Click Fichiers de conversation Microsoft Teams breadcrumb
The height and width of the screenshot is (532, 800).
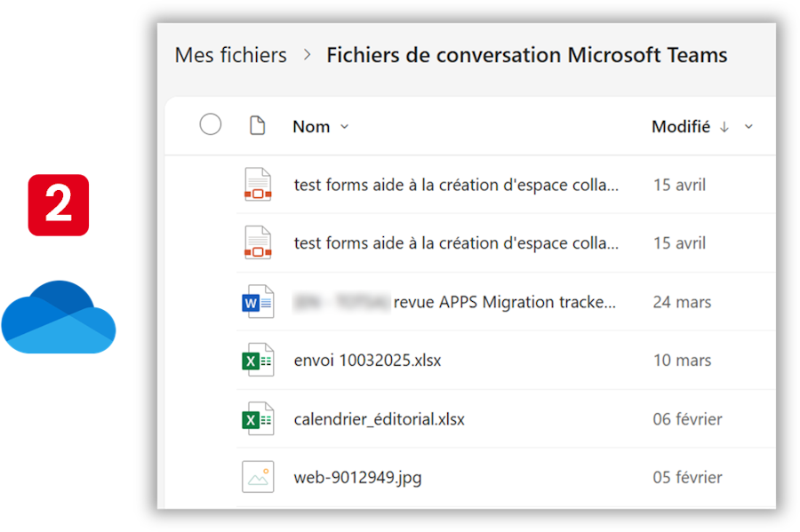(526, 55)
